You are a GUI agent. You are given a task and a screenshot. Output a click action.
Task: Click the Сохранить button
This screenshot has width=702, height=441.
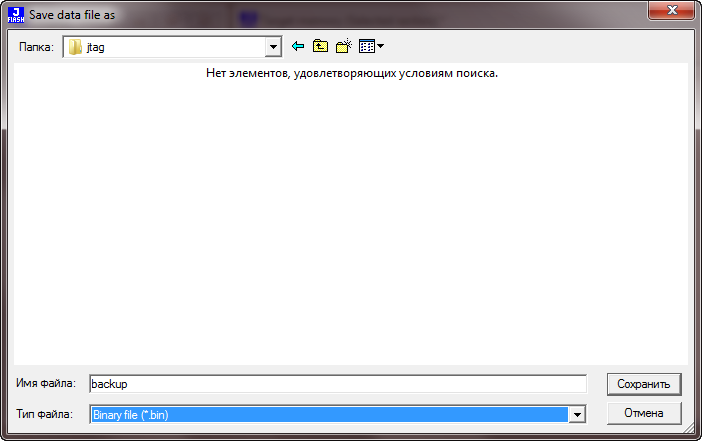tap(644, 384)
